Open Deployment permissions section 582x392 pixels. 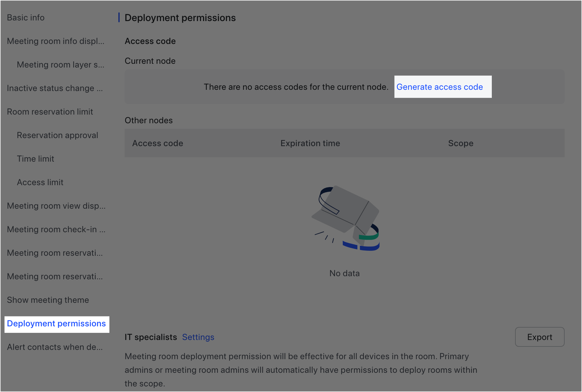point(57,324)
